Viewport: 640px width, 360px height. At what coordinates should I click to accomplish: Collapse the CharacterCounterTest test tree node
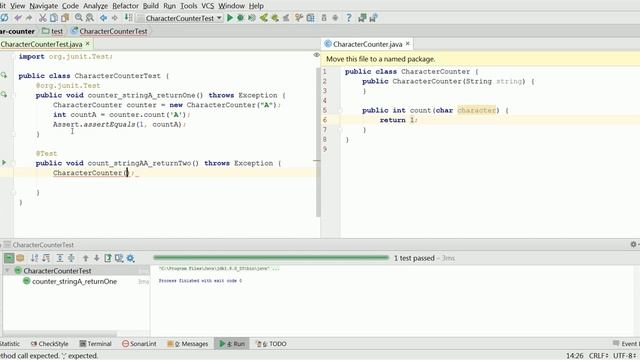point(7,270)
